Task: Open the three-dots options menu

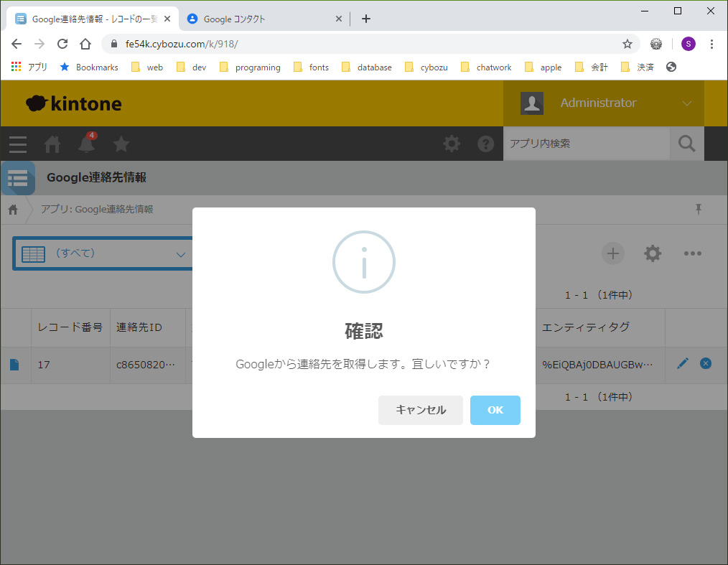Action: pyautogui.click(x=692, y=253)
